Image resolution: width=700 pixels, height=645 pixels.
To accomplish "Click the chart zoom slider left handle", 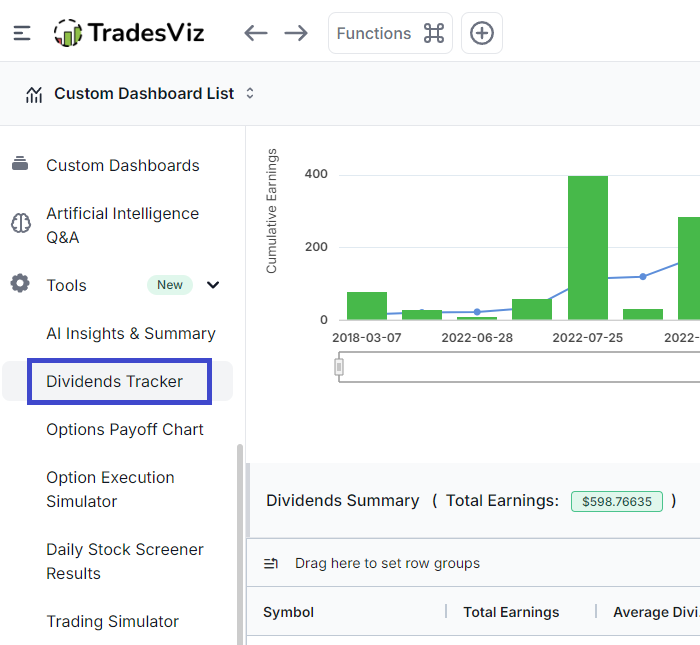I will tap(339, 367).
